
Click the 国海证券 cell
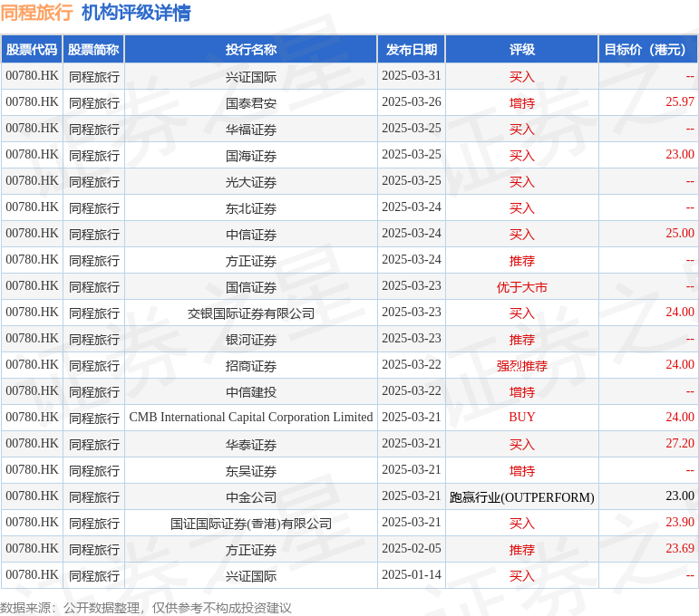click(251, 156)
